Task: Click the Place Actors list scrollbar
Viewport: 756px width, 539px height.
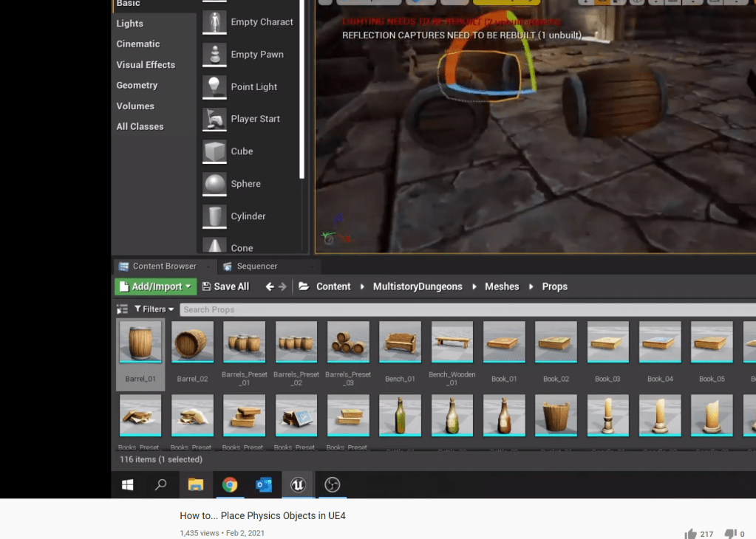Action: 302,89
